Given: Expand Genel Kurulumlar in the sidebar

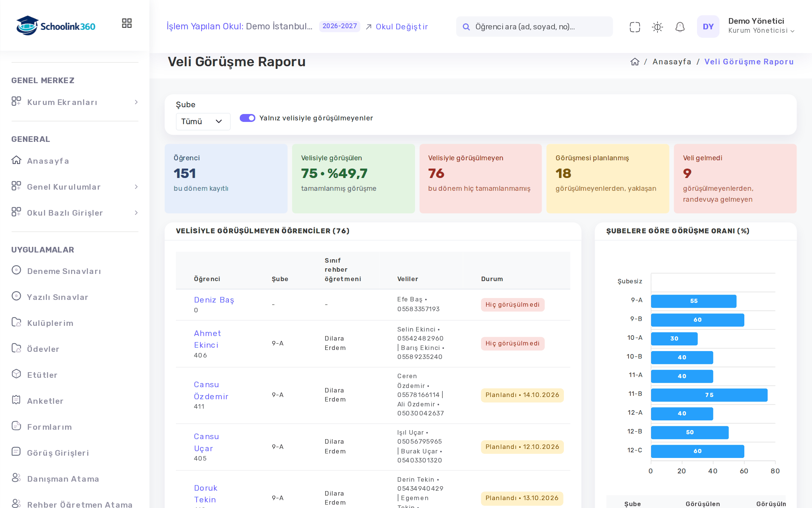Looking at the screenshot, I should click(x=75, y=187).
